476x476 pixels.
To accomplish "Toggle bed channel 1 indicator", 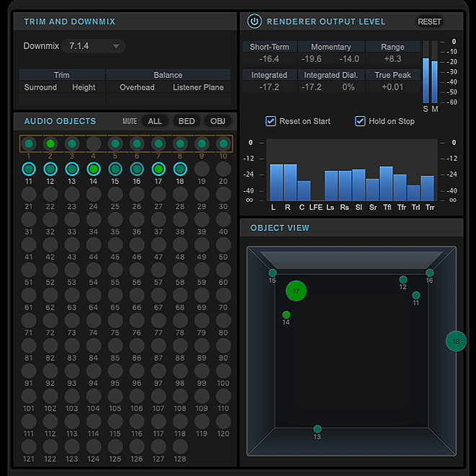I will (29, 144).
